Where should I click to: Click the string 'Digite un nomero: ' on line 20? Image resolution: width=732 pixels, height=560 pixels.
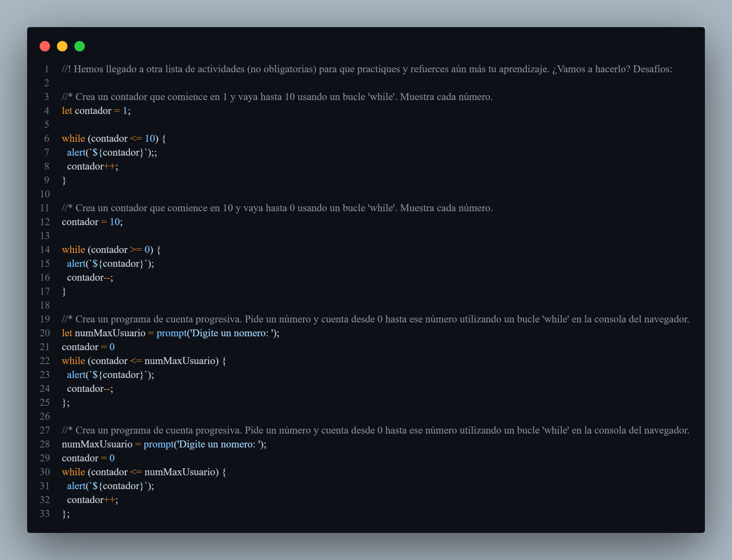[232, 333]
